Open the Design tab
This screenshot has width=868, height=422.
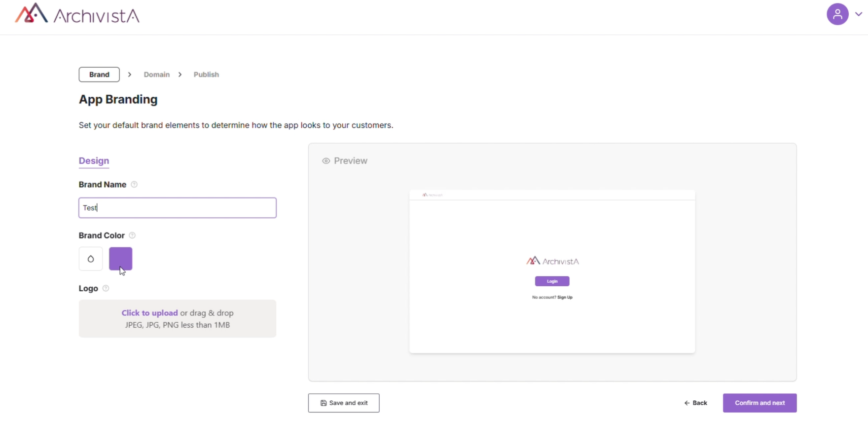click(x=94, y=161)
